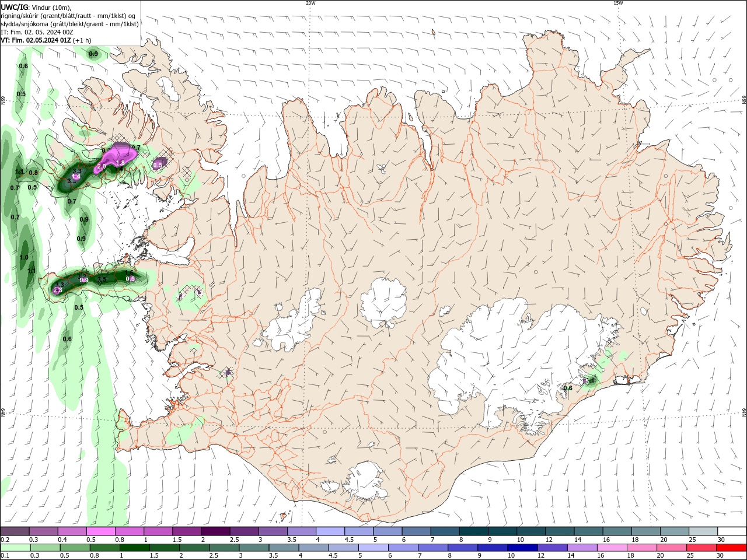This screenshot has height=560, width=747.
Task: Click the '64N' latitude label on right edge
Action: (x=744, y=412)
